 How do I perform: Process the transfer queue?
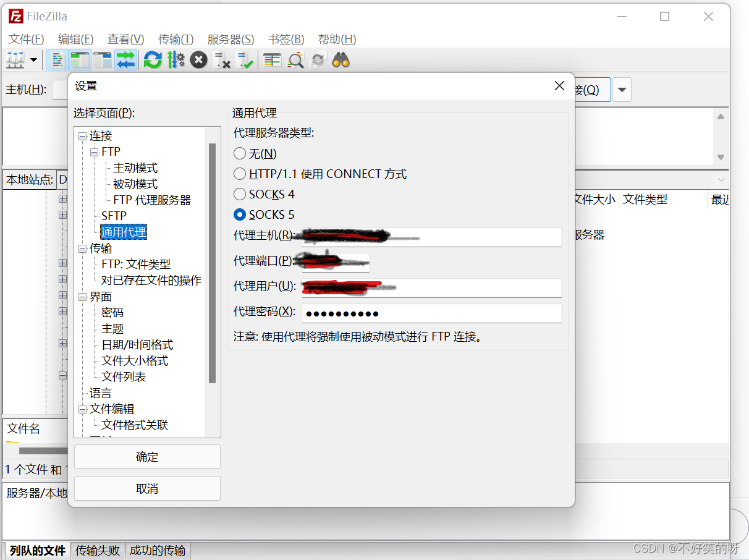(x=176, y=60)
